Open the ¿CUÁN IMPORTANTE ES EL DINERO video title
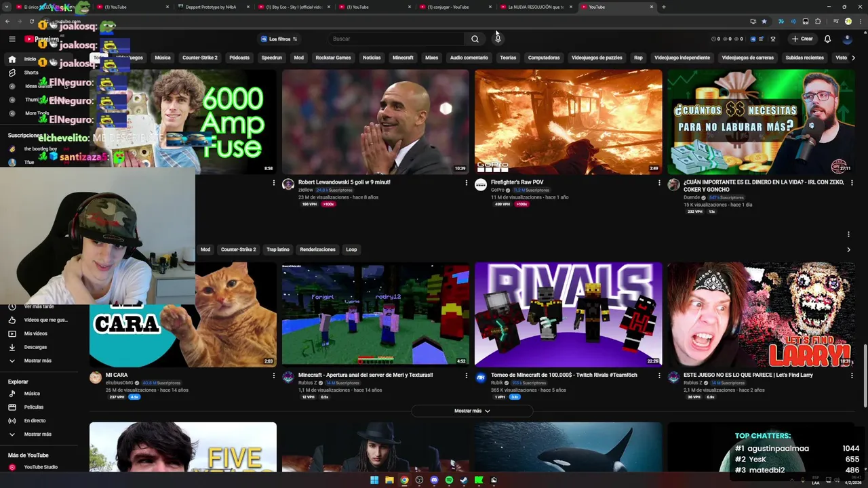This screenshot has width=868, height=488. [x=764, y=186]
